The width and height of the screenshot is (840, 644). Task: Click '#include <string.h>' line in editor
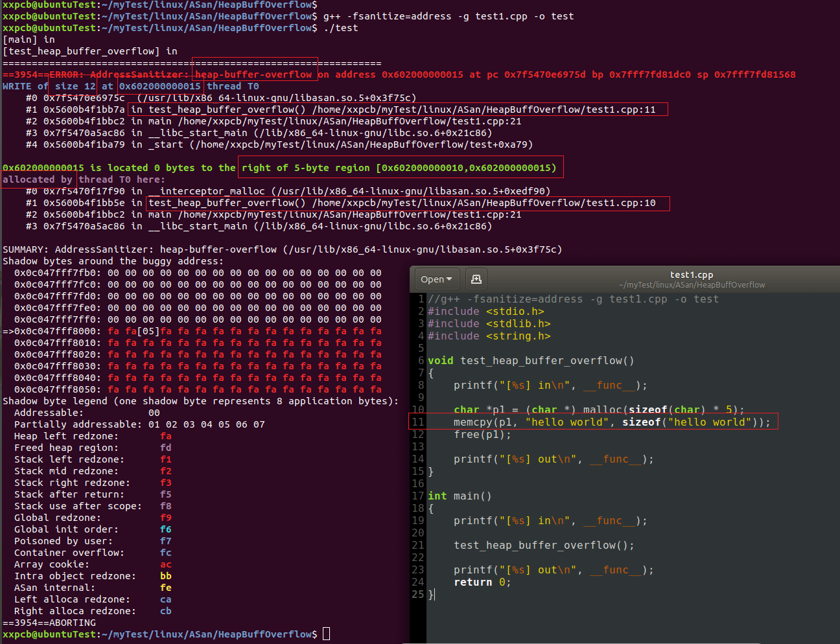489,336
